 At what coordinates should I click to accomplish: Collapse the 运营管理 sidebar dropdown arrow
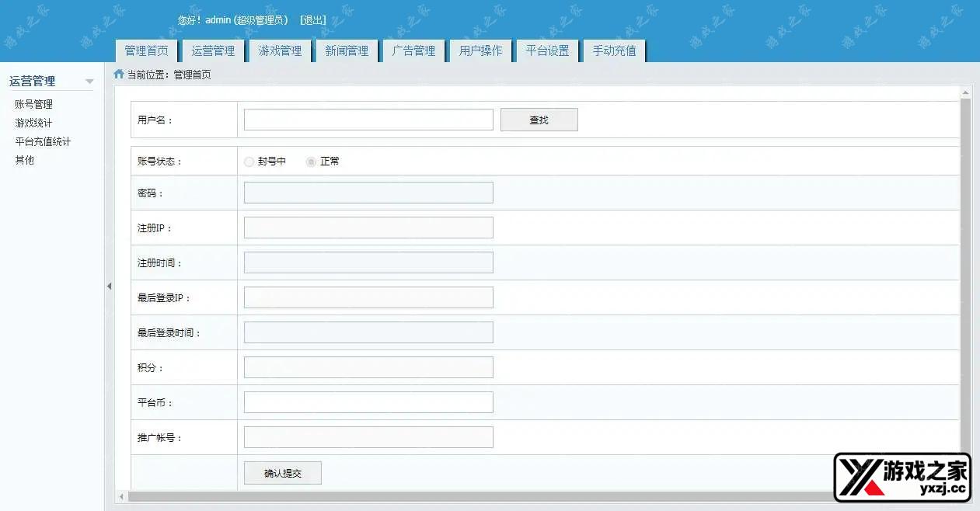click(x=89, y=82)
